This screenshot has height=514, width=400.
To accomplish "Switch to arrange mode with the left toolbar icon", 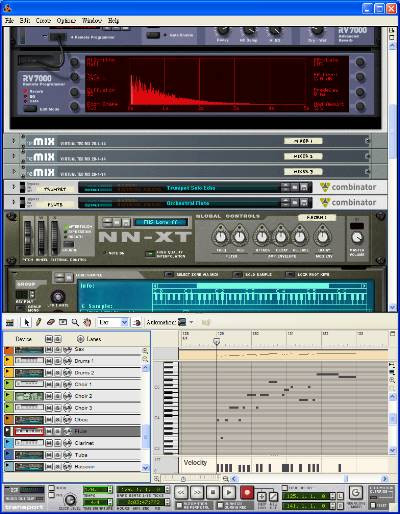I will 10,322.
